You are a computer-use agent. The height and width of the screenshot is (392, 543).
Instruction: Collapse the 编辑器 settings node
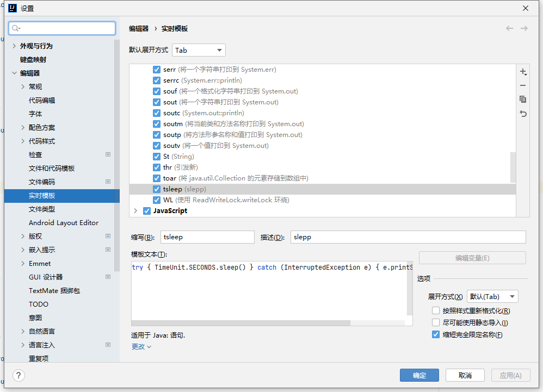[x=14, y=73]
